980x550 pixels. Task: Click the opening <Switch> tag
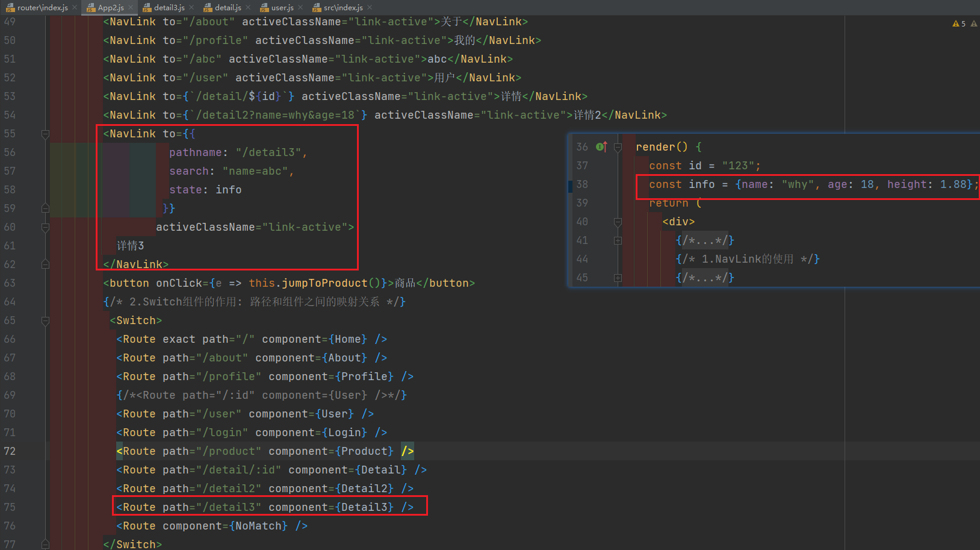tap(136, 320)
